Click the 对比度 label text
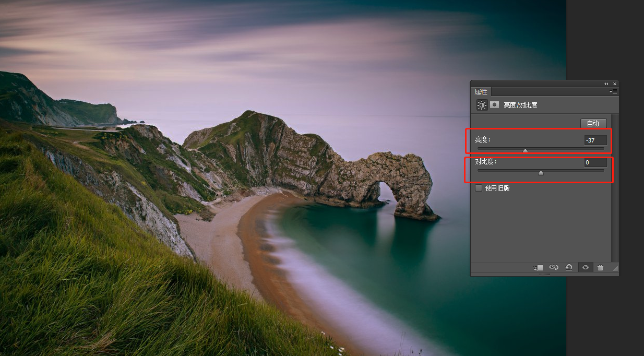The height and width of the screenshot is (356, 644). [486, 162]
